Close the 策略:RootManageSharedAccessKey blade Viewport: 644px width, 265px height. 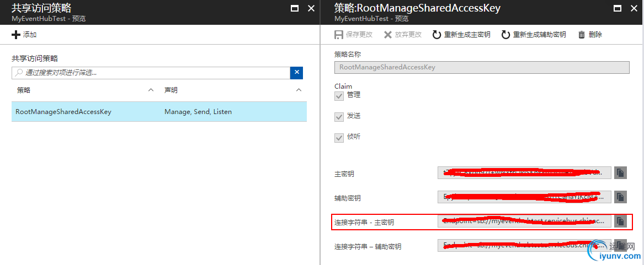tap(634, 8)
